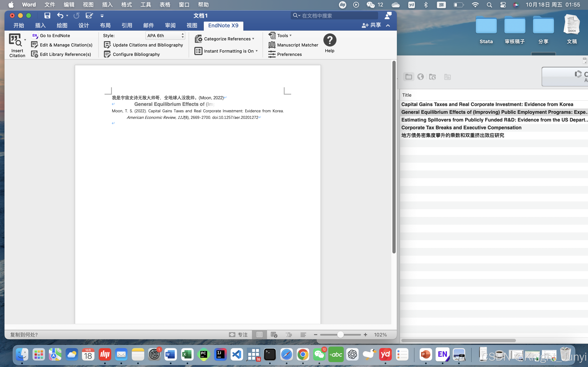Click the Manuscript Matcher icon
The height and width of the screenshot is (367, 588).
272,45
